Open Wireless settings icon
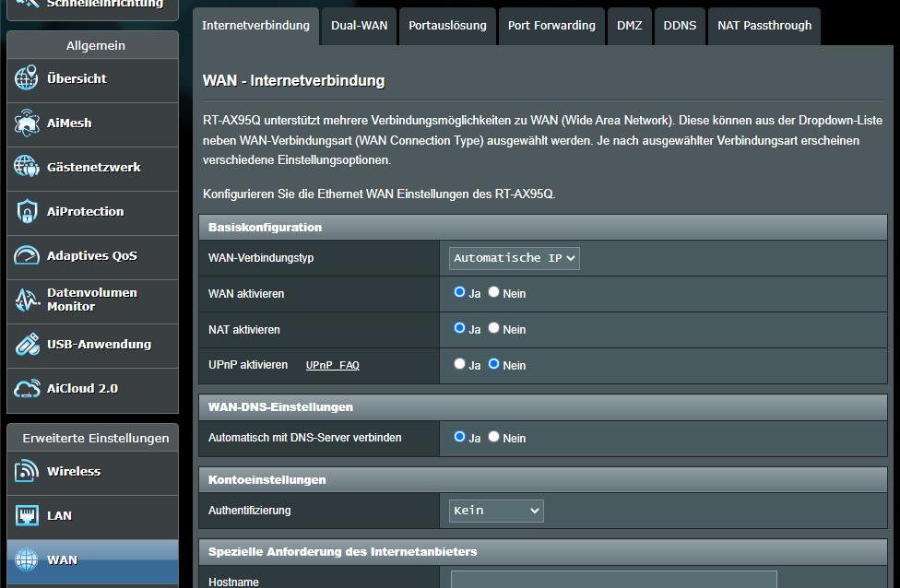Image resolution: width=900 pixels, height=588 pixels. [x=27, y=471]
